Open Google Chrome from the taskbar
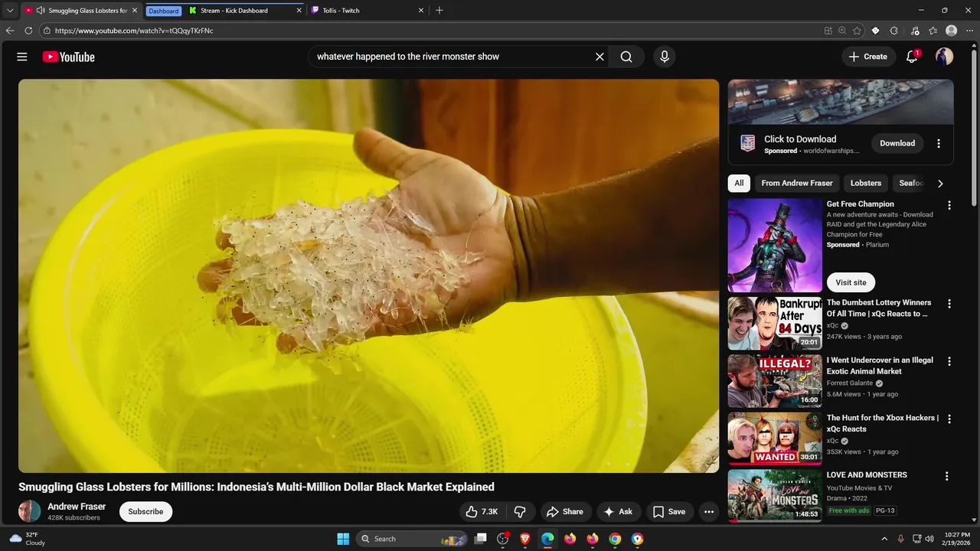980x551 pixels. (615, 539)
